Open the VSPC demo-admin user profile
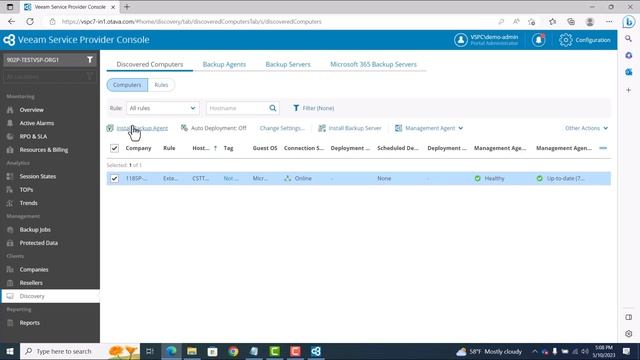640x360 pixels. 486,40
